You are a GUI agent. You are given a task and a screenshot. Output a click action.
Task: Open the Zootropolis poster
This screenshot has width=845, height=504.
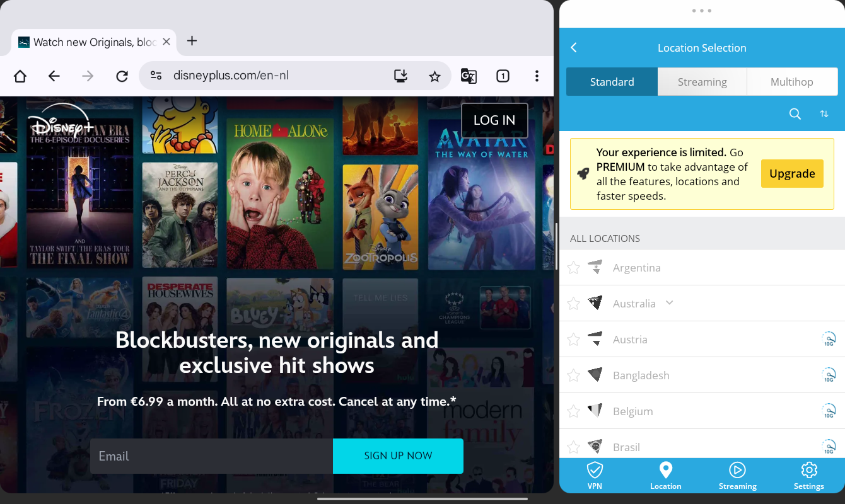380,217
